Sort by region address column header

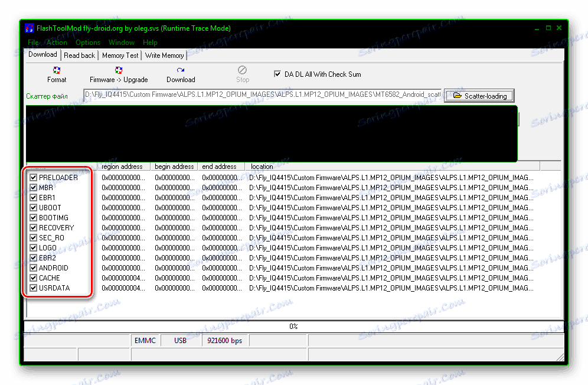tap(123, 167)
